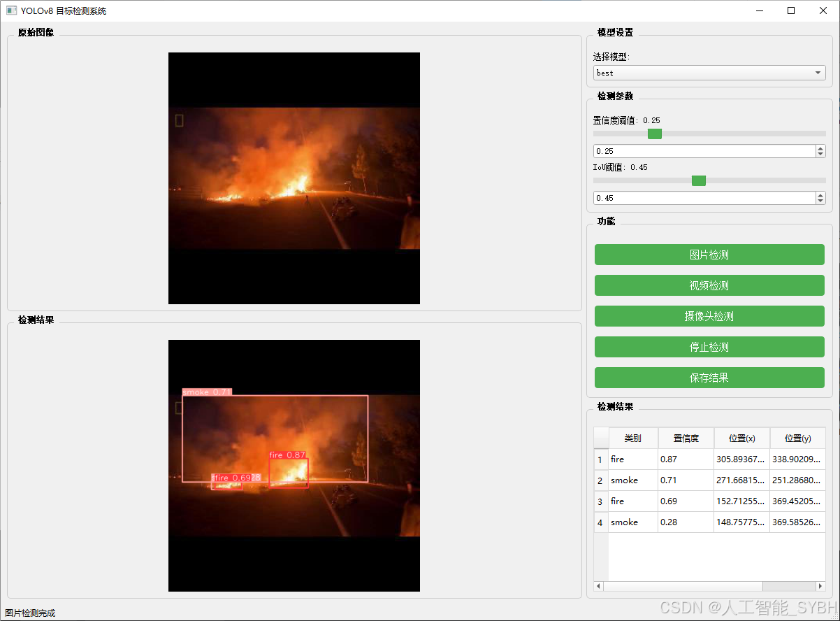Start camera detection with 摄像头检测
This screenshot has width=840, height=621.
pos(709,316)
